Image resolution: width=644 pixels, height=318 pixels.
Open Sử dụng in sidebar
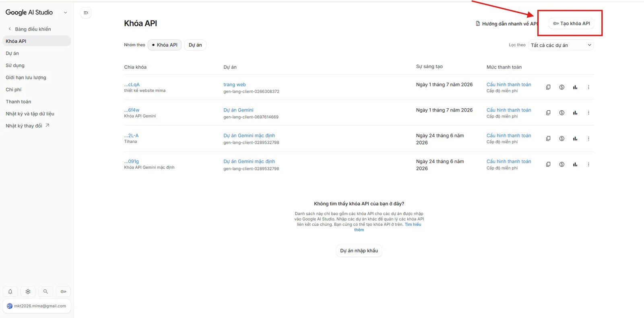pos(15,65)
